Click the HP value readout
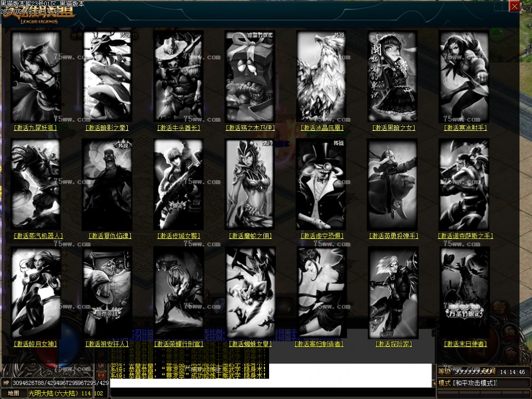The image size is (532, 399). click(60, 383)
